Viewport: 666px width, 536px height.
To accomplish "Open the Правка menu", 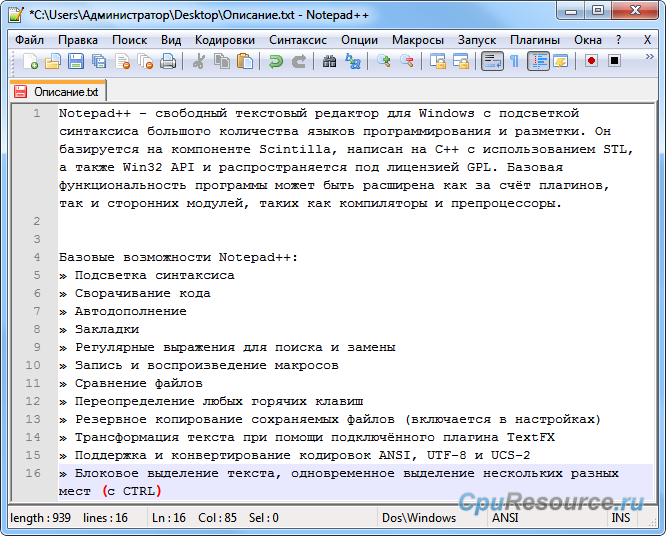I will (x=78, y=40).
